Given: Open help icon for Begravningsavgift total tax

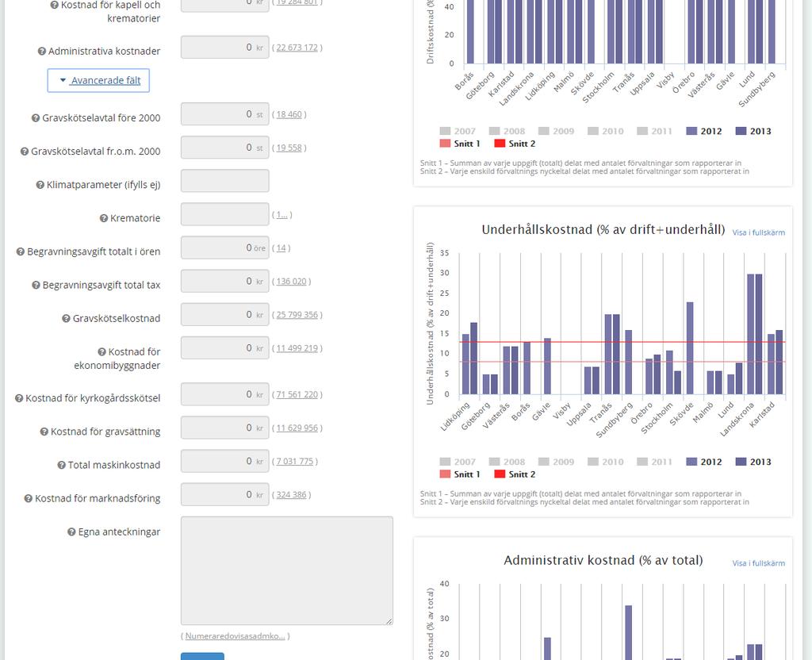Looking at the screenshot, I should pos(36,286).
